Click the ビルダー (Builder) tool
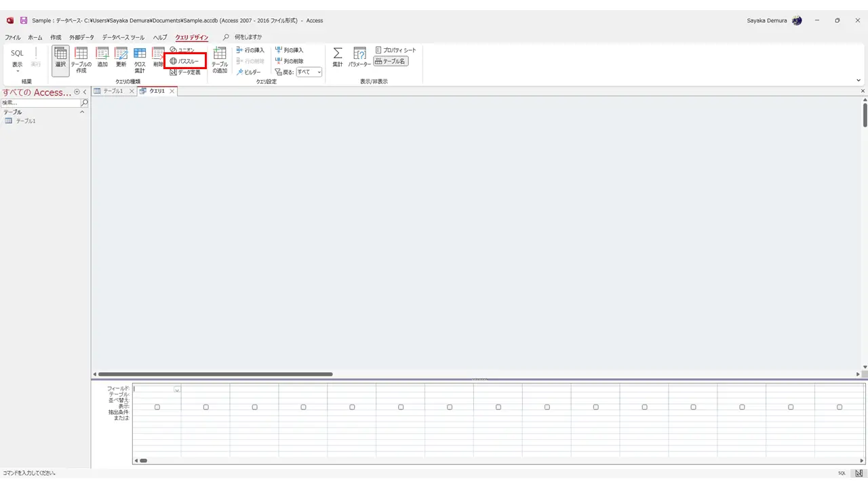This screenshot has height=488, width=868. [x=248, y=72]
